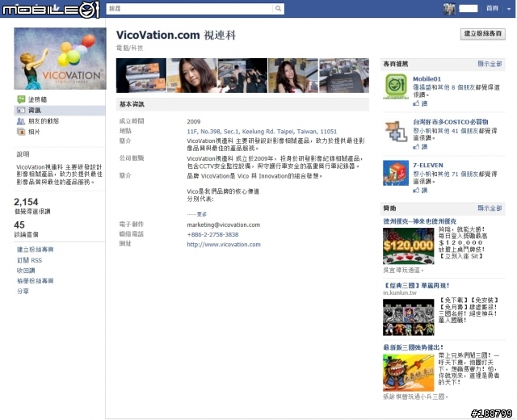Open the 最新版三國強勢推出 ad title

click(413, 347)
